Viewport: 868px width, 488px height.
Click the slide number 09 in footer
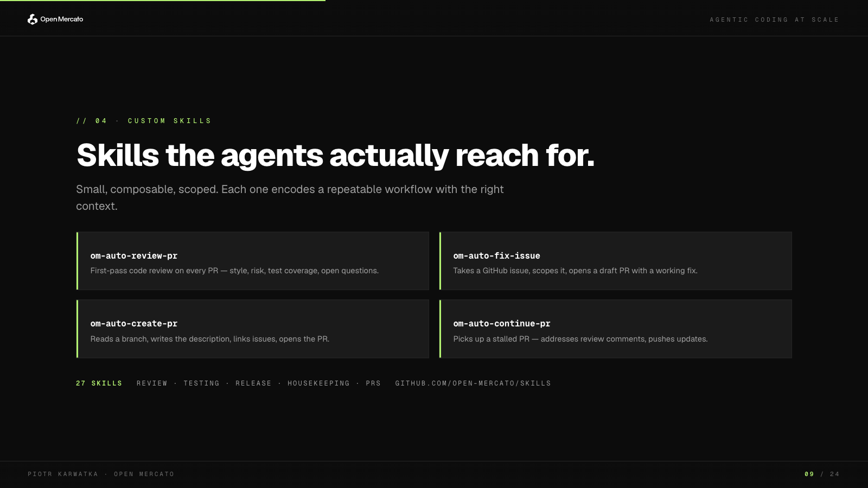pos(809,474)
